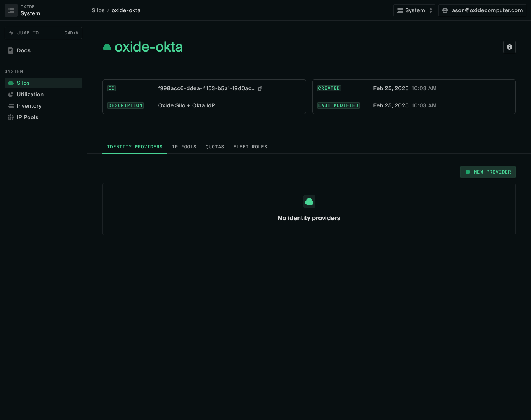This screenshot has width=531, height=420.
Task: Click the Inventory racks icon
Action: (10, 106)
